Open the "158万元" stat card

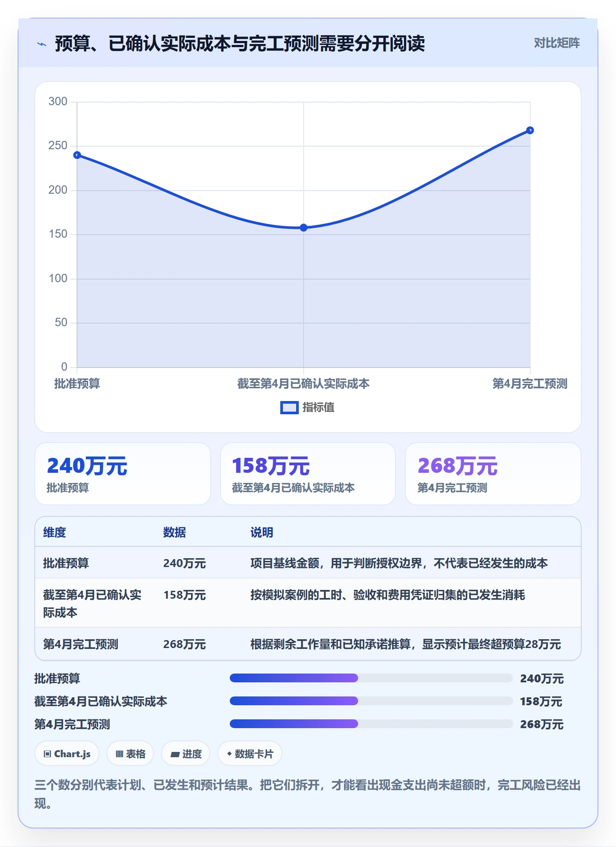point(308,474)
